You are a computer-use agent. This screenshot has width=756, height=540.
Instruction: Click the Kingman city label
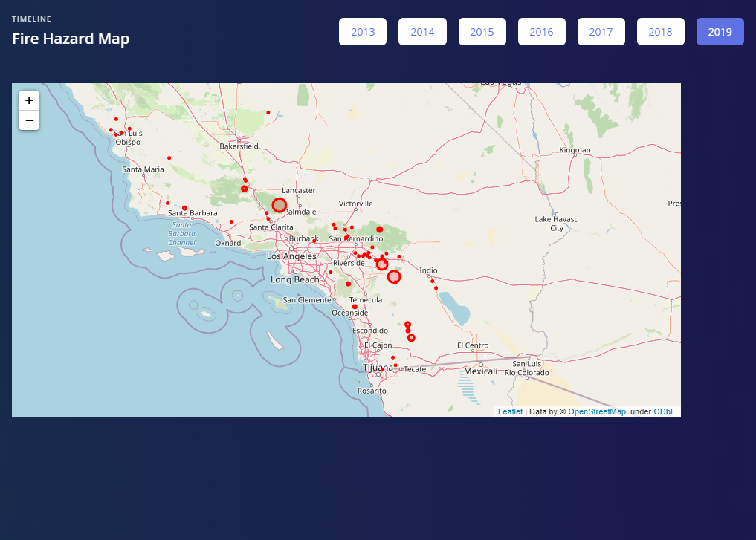575,150
